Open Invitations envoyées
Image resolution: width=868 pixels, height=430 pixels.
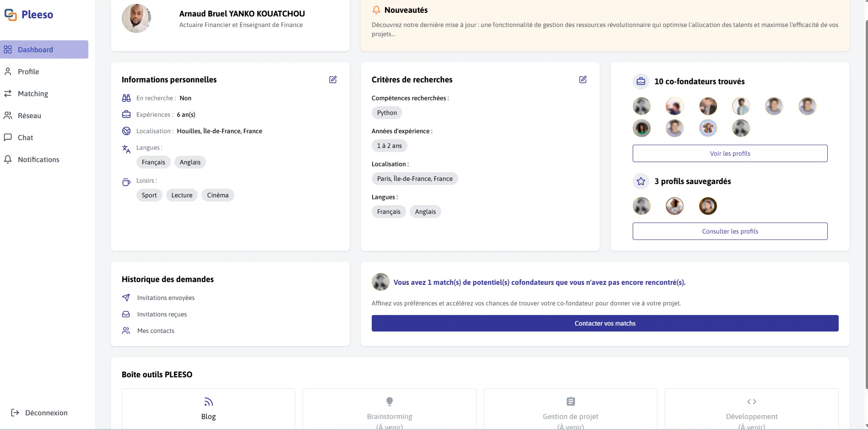click(x=166, y=298)
